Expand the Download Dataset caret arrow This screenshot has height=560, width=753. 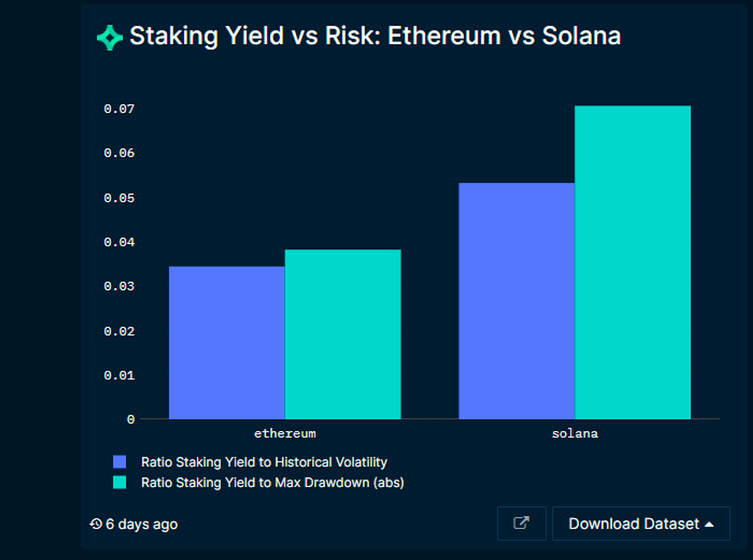(709, 524)
